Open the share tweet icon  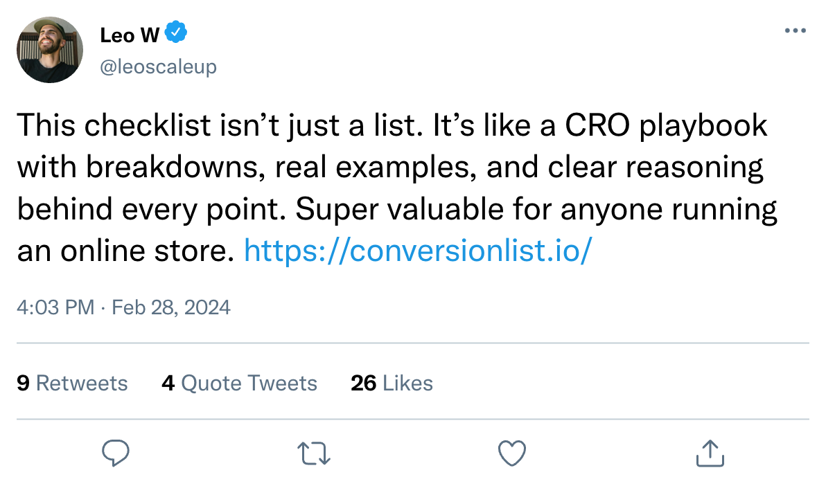tap(710, 453)
